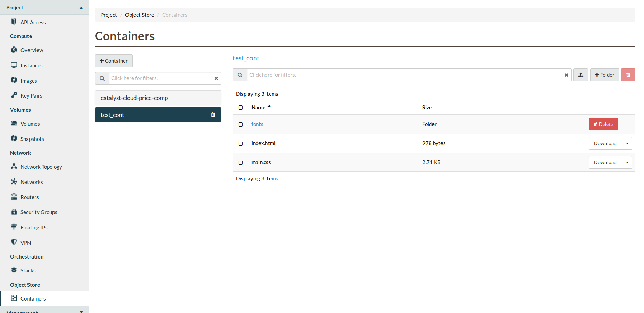Select the VPN shield icon
Image resolution: width=644 pixels, height=313 pixels.
coord(14,242)
